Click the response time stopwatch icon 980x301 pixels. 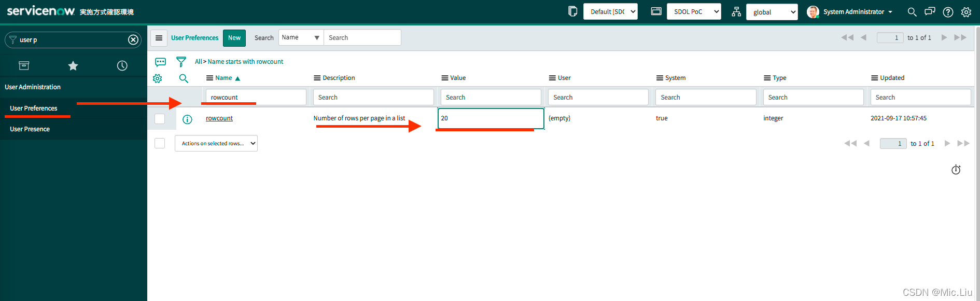tap(956, 170)
